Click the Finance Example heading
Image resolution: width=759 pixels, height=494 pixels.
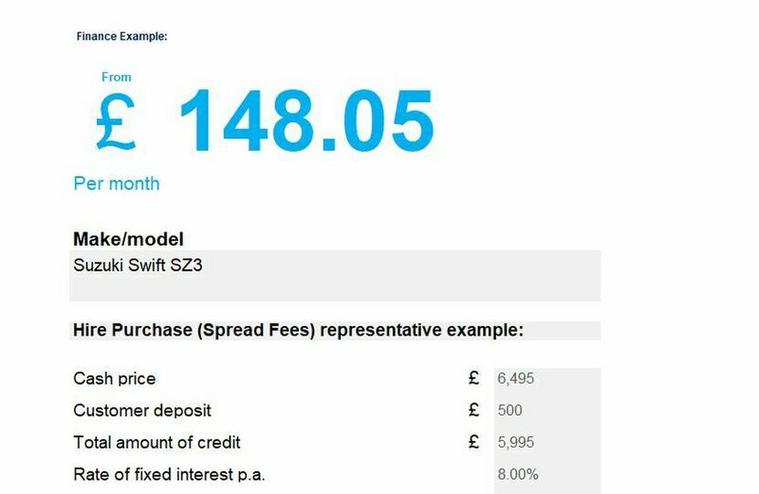[121, 36]
